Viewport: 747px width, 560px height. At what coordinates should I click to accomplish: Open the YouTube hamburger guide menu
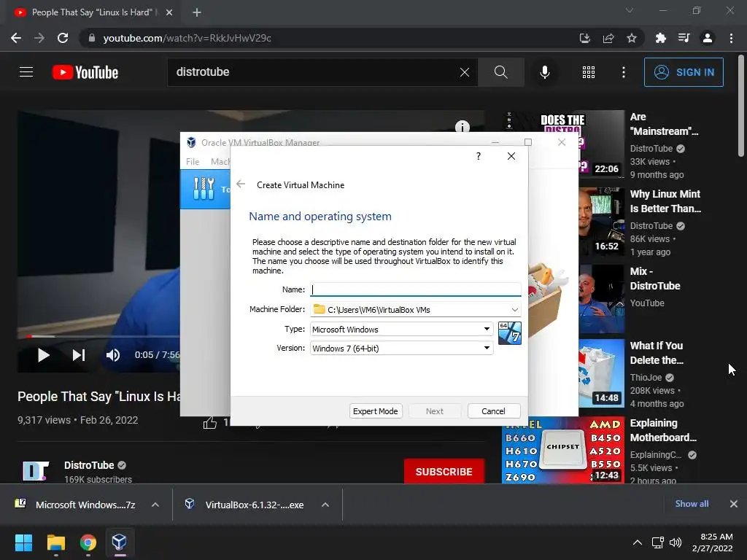pyautogui.click(x=26, y=72)
